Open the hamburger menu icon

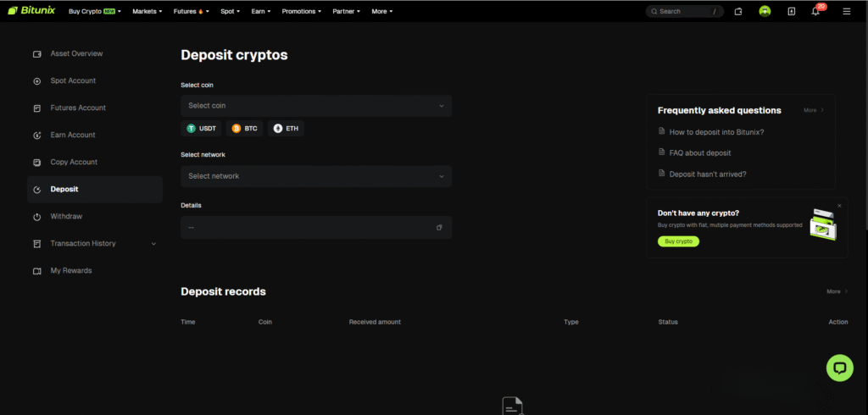846,12
